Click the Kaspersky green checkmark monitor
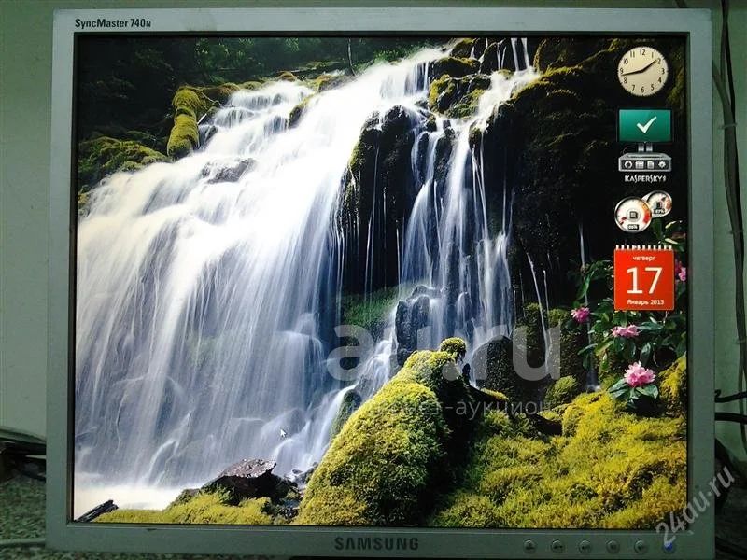 pos(645,125)
